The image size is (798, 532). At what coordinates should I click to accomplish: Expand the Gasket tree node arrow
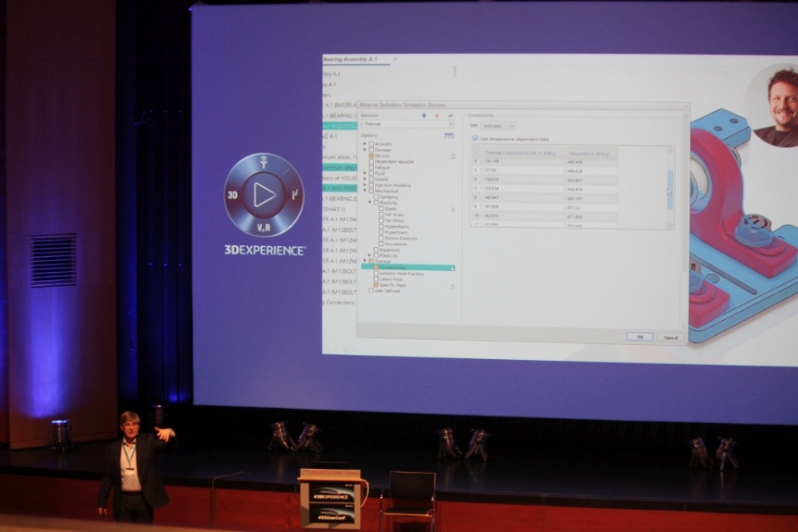click(x=365, y=180)
